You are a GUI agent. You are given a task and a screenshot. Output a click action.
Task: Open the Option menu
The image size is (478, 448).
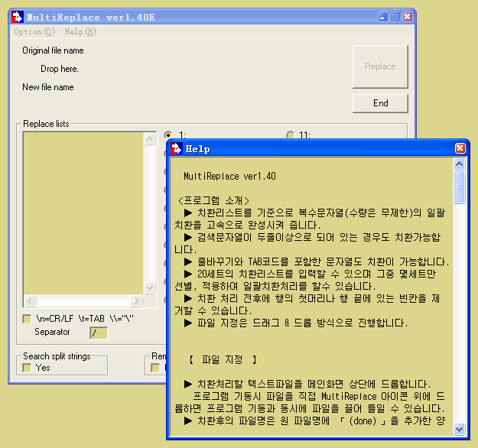tap(34, 31)
